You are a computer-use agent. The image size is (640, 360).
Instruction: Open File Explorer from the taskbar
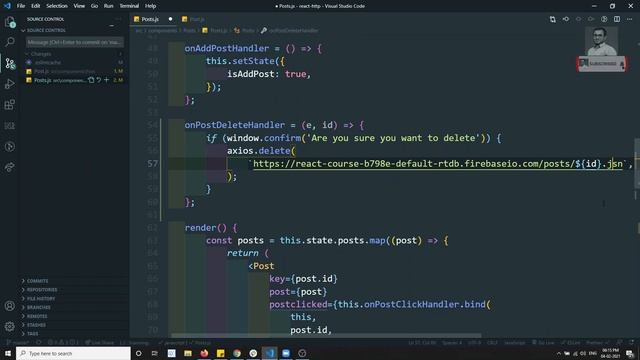coord(188,353)
